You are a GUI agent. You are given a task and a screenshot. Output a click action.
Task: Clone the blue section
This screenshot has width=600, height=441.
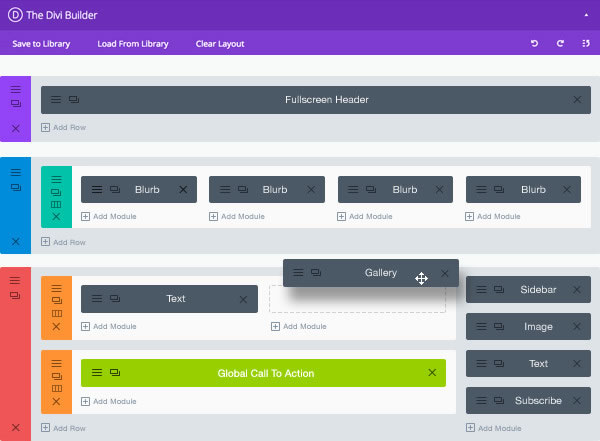(16, 188)
